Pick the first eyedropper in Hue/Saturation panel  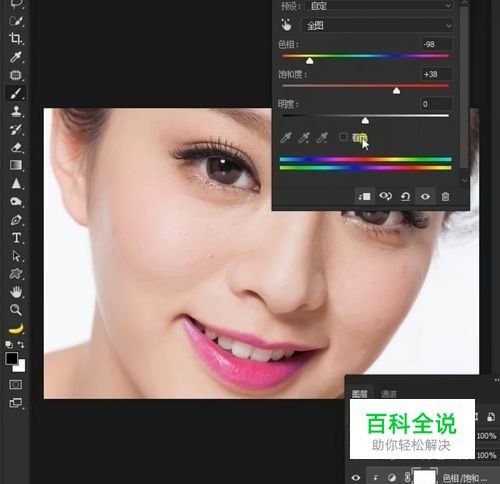coord(286,137)
